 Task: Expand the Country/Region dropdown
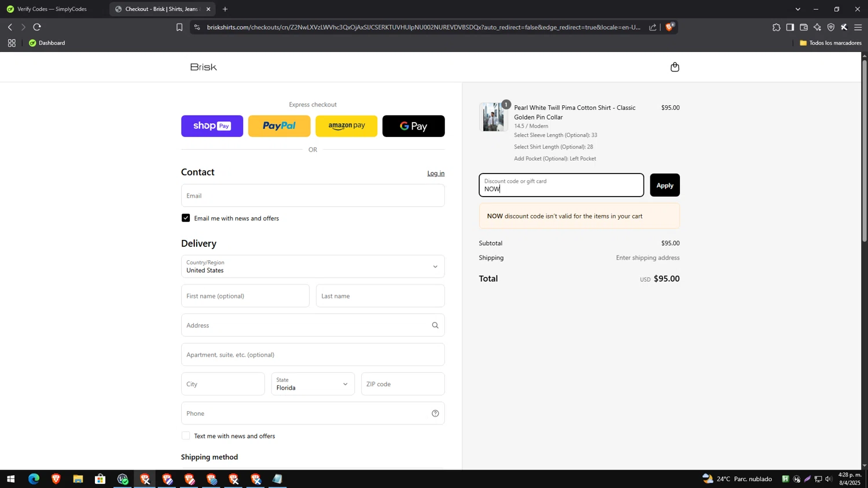coord(313,267)
